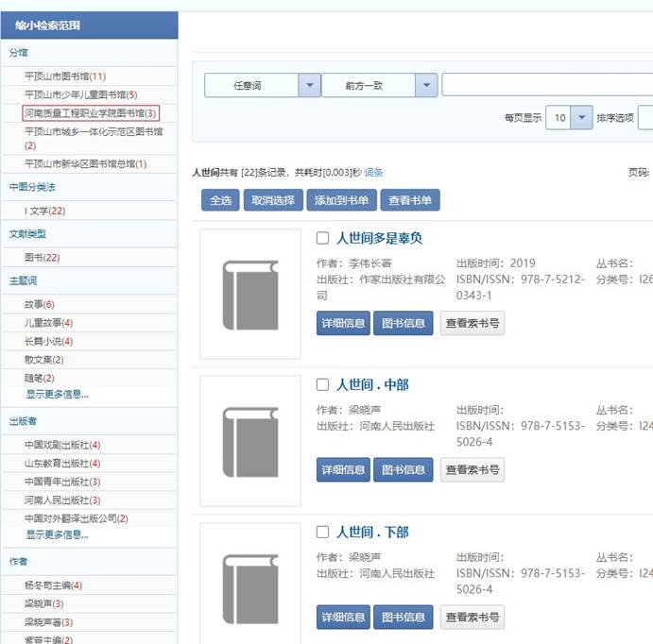The image size is (653, 644).
Task: Click book cover icon for 人世间.中部
Action: (x=250, y=441)
